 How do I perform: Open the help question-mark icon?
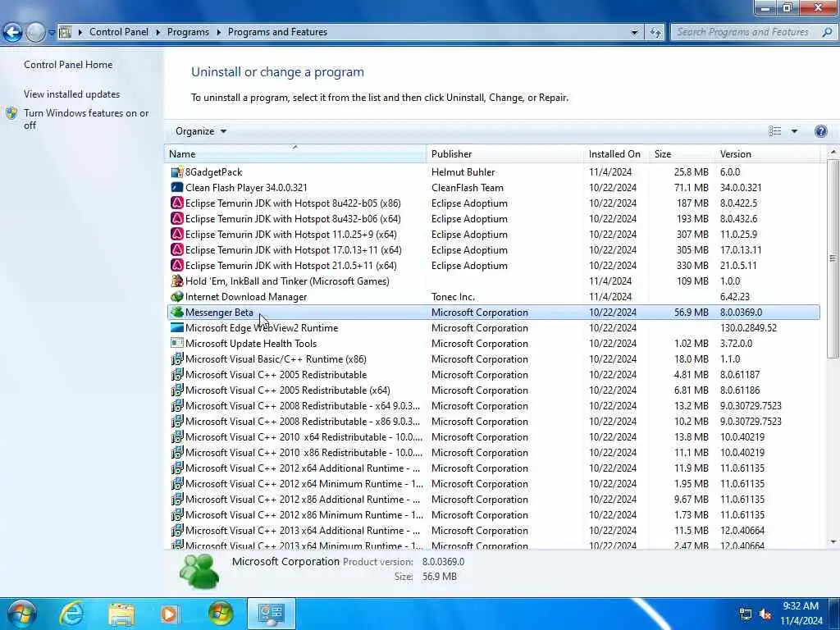(820, 131)
